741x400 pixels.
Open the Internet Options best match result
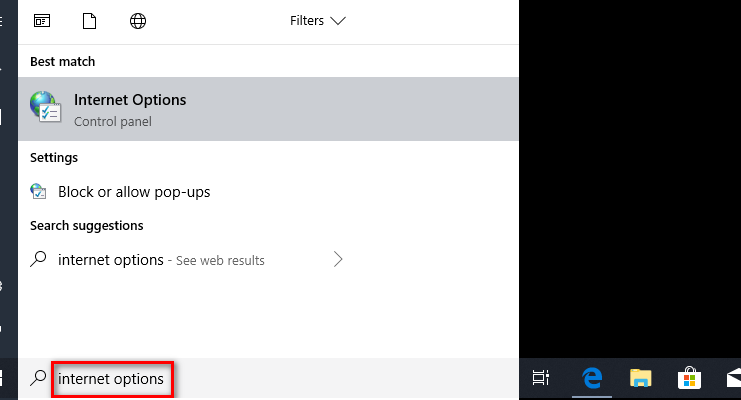[x=268, y=109]
